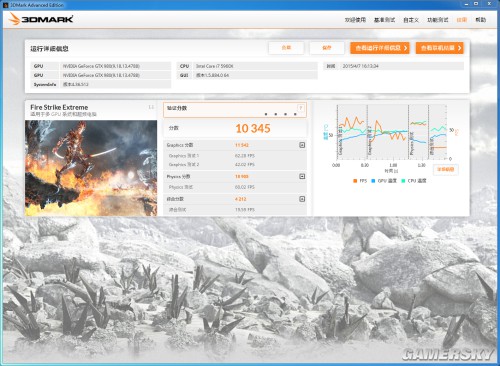Screen dimensions: 500x366
Task: Click the 3DMark title bar app icon
Action: [x=6, y=5]
